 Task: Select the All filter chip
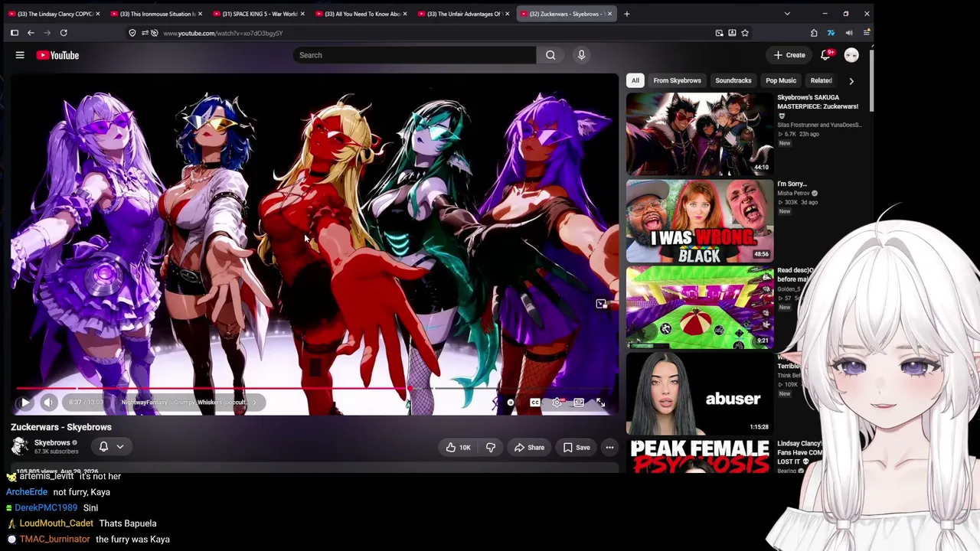[635, 80]
